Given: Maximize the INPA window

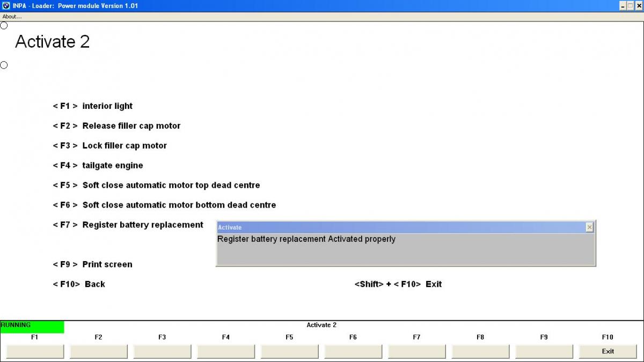Looking at the screenshot, I should [631, 5].
